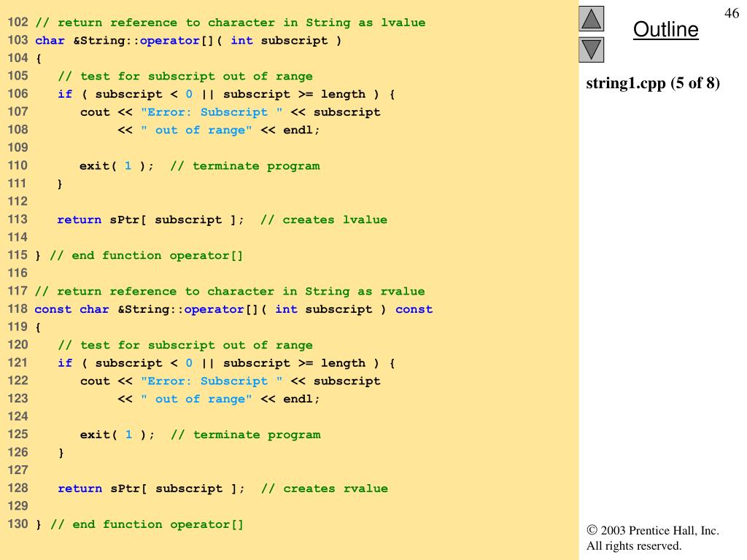This screenshot has height=560, width=747.
Task: Click const char operator[] declaration on line 118
Action: click(234, 309)
